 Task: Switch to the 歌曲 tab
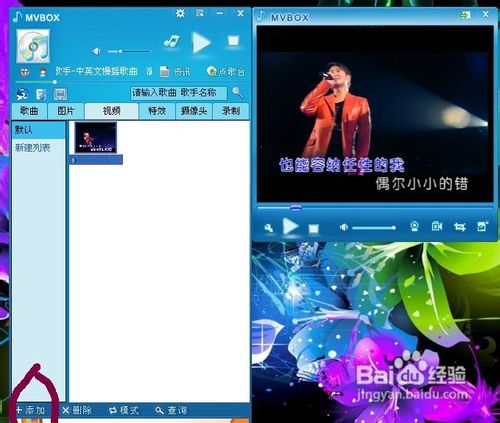[x=29, y=111]
